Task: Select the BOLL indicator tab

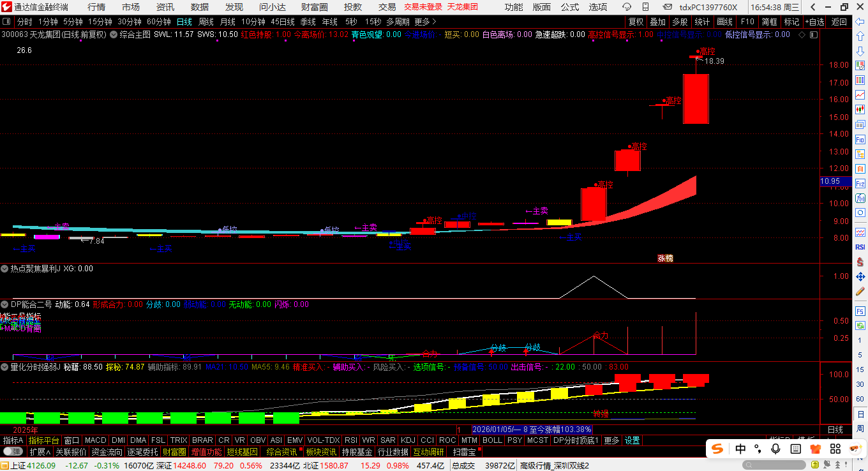Action: tap(492, 440)
